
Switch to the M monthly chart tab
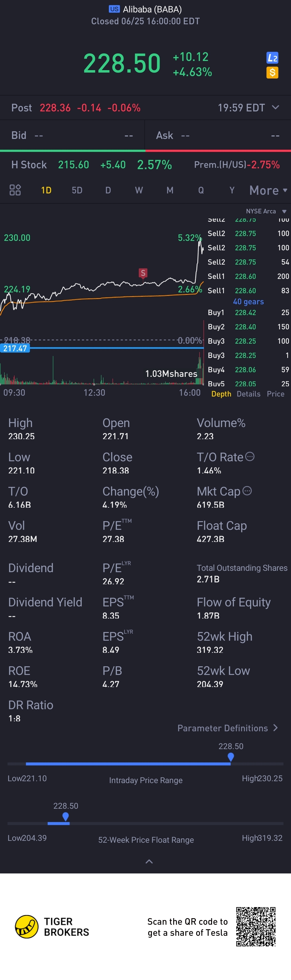(x=170, y=190)
